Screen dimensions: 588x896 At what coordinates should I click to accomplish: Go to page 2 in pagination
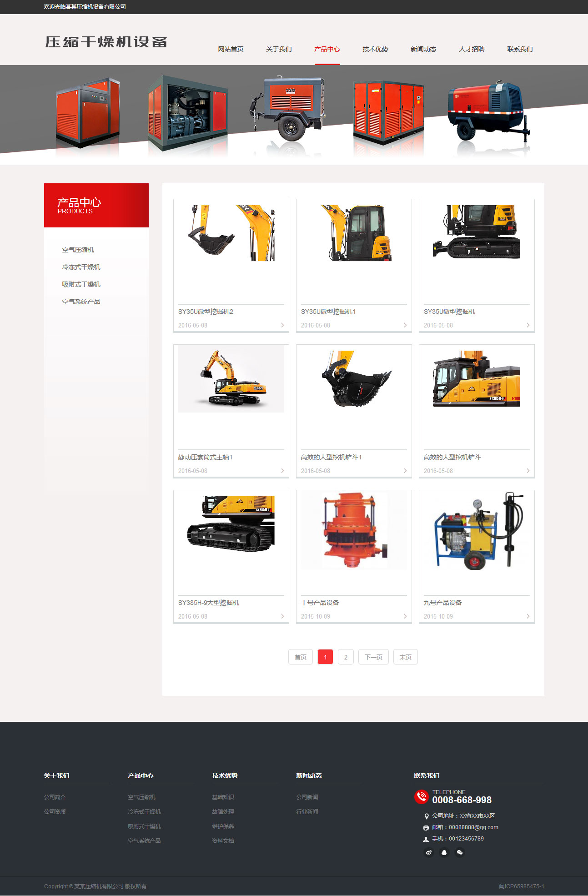click(346, 657)
